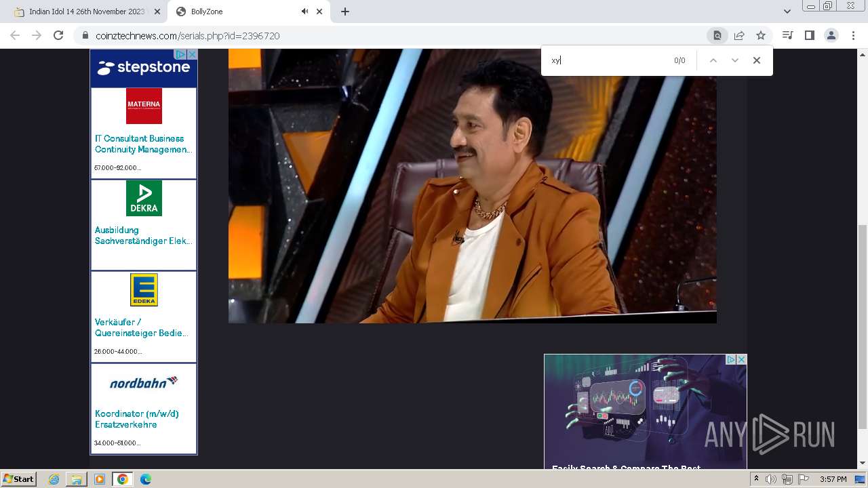Open network status in system tray
The image size is (868, 488).
[x=787, y=479]
